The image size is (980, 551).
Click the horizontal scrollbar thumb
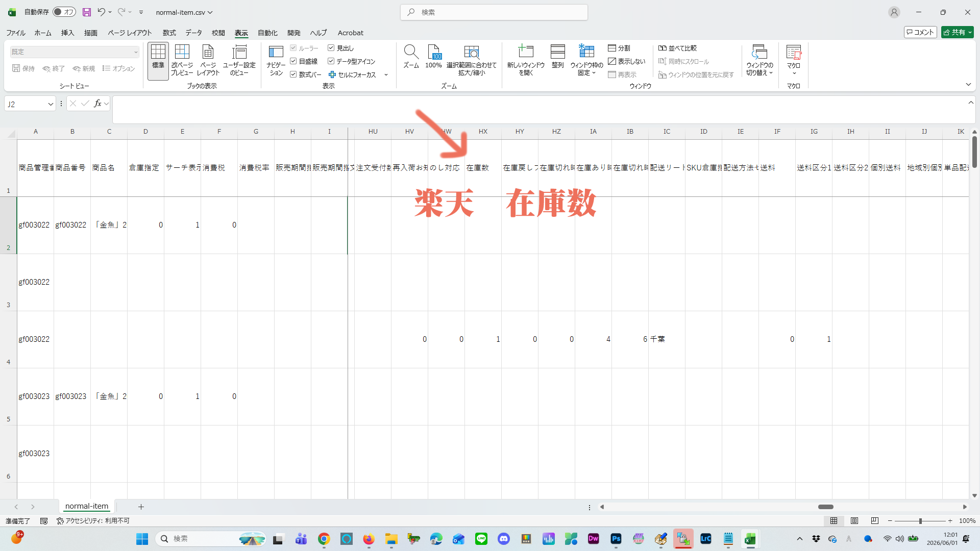825,507
